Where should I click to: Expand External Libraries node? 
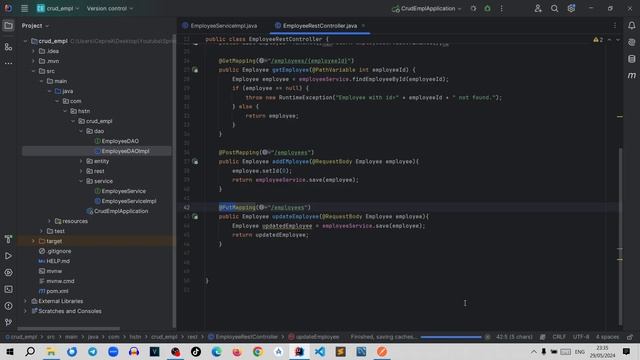coord(26,301)
